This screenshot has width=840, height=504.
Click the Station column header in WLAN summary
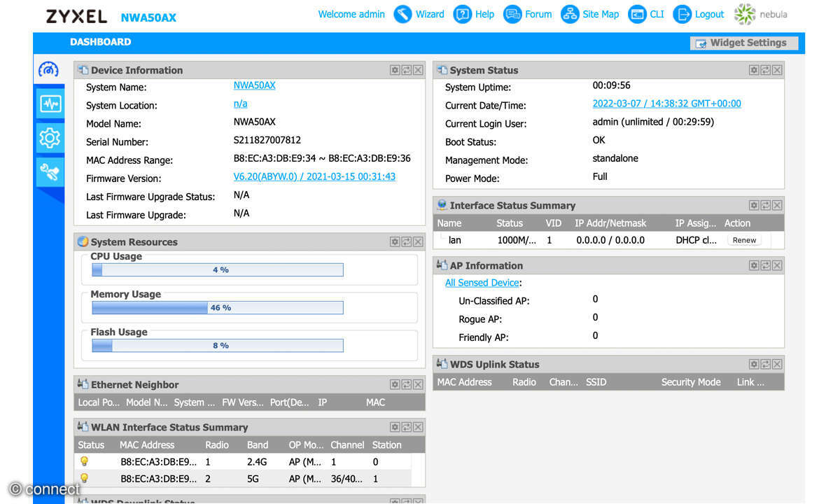click(387, 445)
